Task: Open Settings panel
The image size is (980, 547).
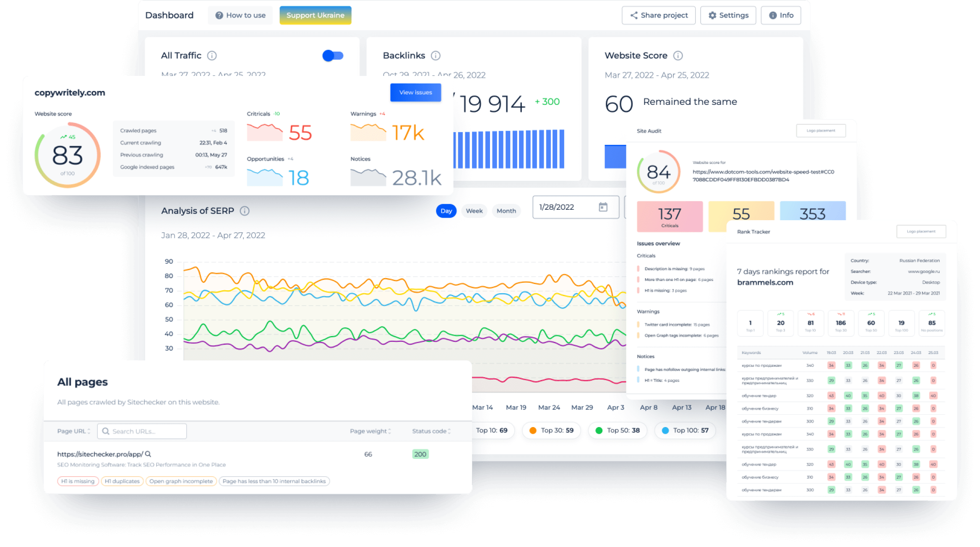Action: [x=729, y=15]
